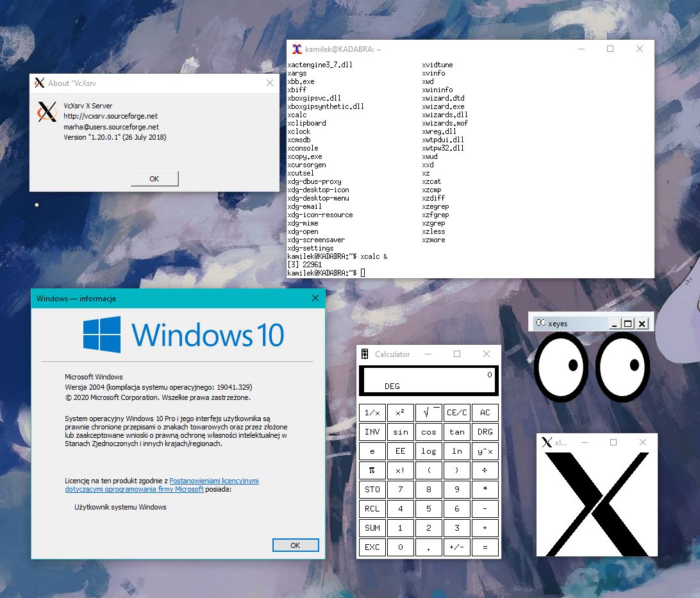Click the close parenthesis key

456,470
